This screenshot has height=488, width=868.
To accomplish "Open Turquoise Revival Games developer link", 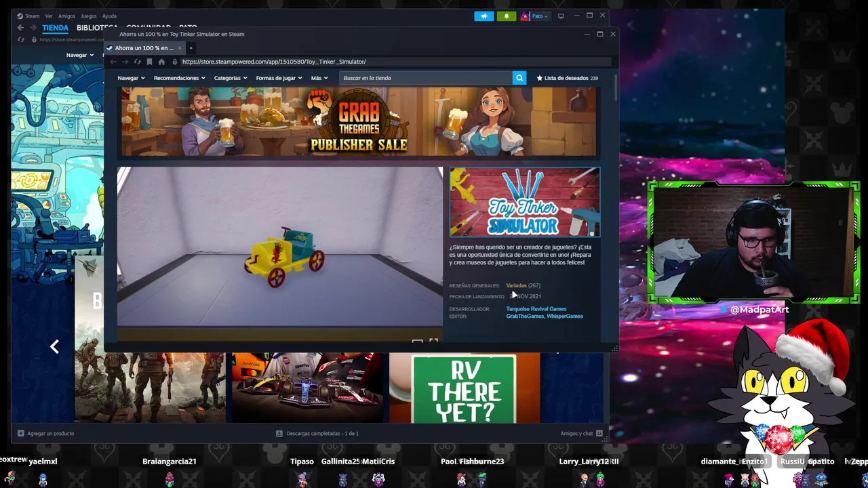I will click(536, 309).
